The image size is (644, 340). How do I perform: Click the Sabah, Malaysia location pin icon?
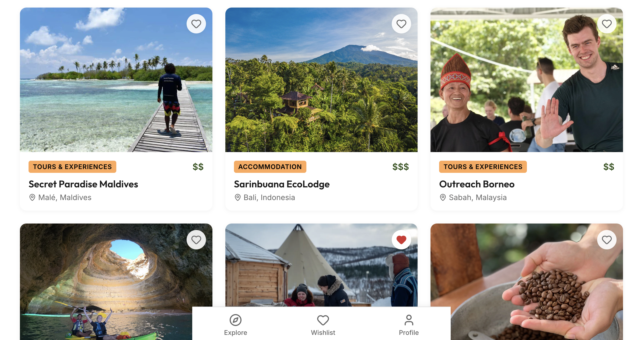443,197
